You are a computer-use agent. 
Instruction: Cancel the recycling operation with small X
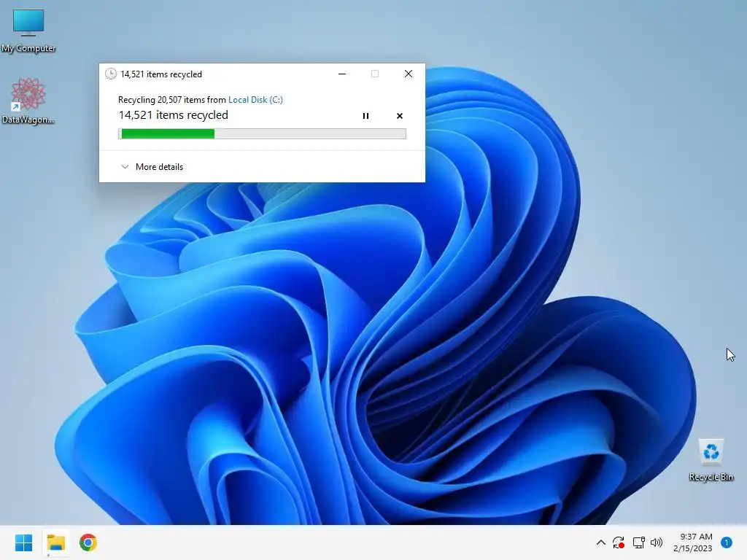[399, 116]
